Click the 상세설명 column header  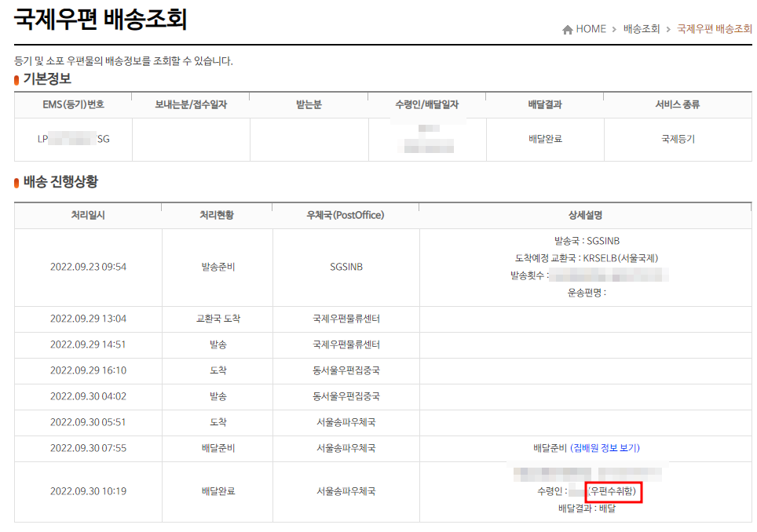(x=585, y=215)
